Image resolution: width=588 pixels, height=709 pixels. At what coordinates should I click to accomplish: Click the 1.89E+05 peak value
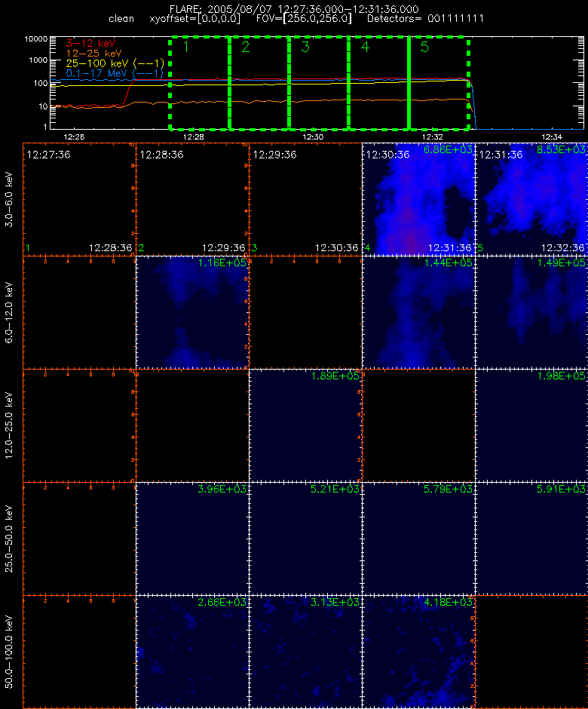335,376
